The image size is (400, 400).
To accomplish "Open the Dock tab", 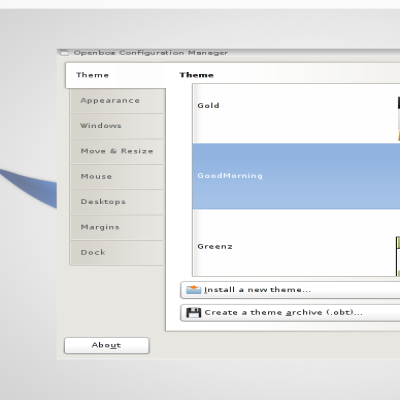I will tap(117, 253).
